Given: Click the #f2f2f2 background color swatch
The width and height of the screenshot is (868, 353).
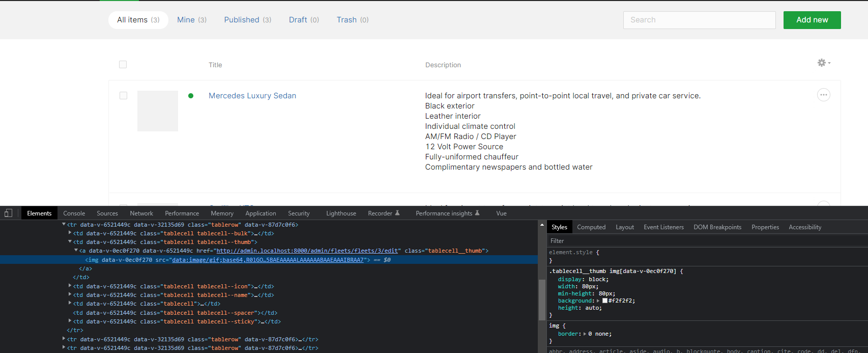Looking at the screenshot, I should click(605, 301).
